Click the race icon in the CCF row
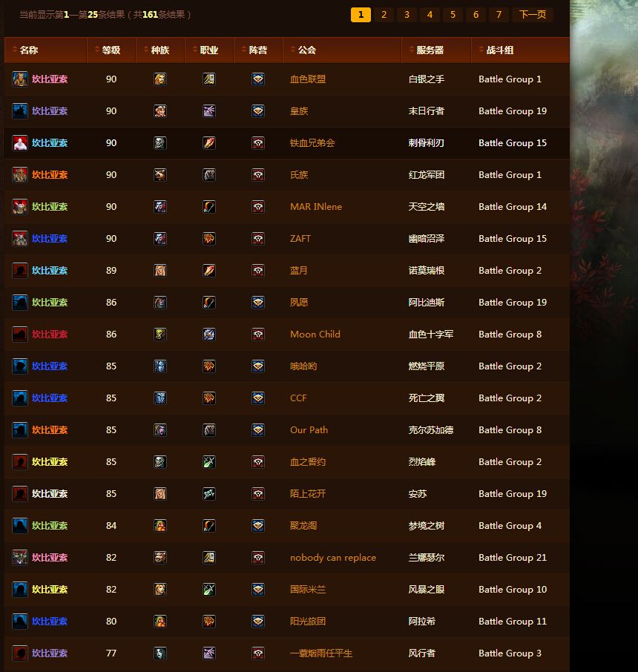Viewport: 638px width, 672px height. [x=160, y=398]
